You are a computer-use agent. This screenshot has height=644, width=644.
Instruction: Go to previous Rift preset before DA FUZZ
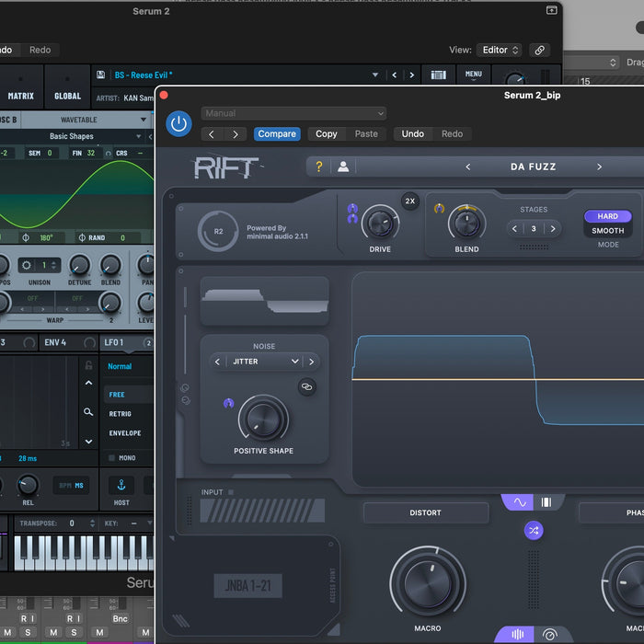click(x=467, y=167)
